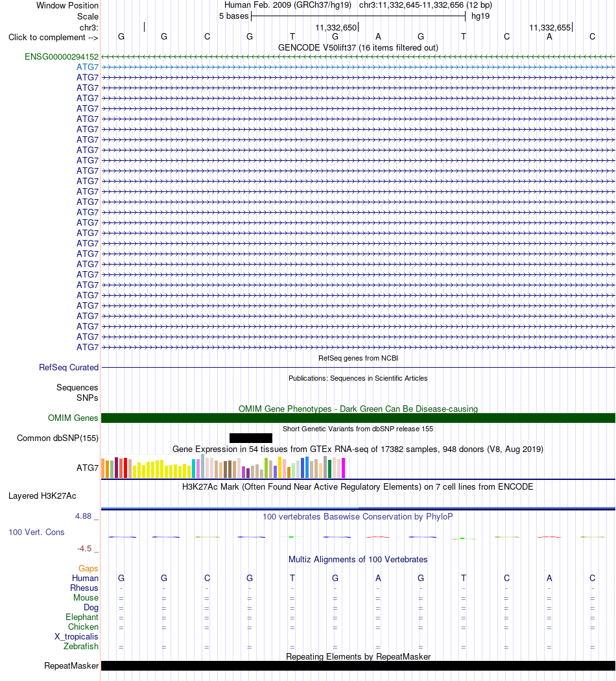Click the hg19 label beside scale bar
Viewport: 616px width, 681px height.
pyautogui.click(x=480, y=16)
